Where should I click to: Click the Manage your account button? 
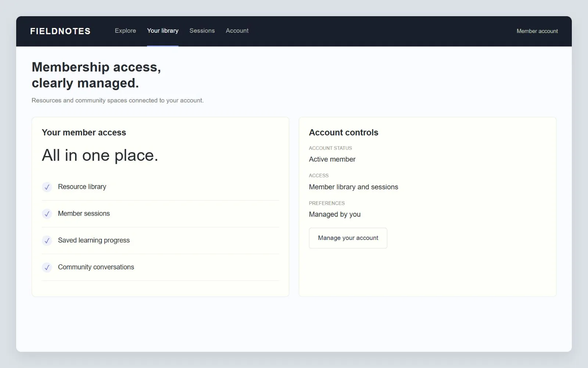click(348, 238)
